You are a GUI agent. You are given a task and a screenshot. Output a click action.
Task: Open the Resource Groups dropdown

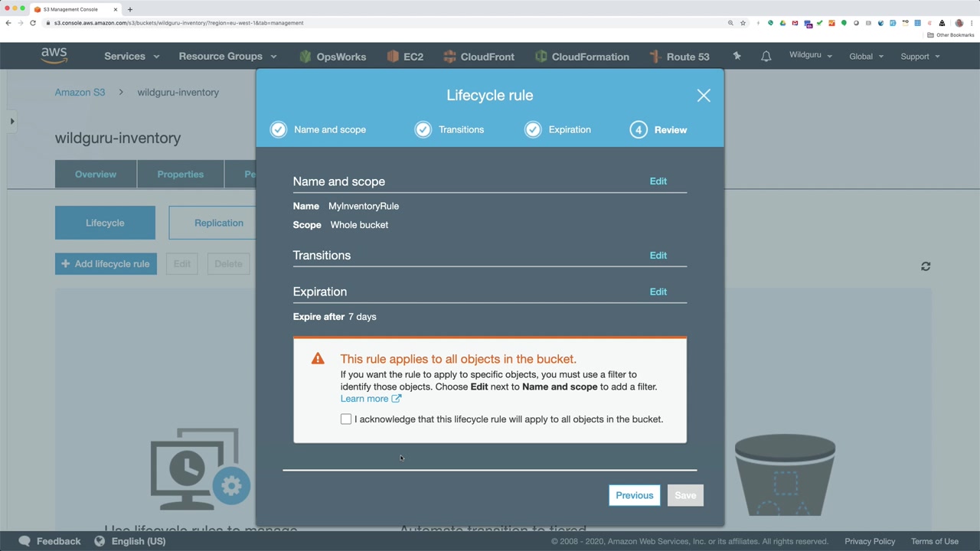click(227, 57)
